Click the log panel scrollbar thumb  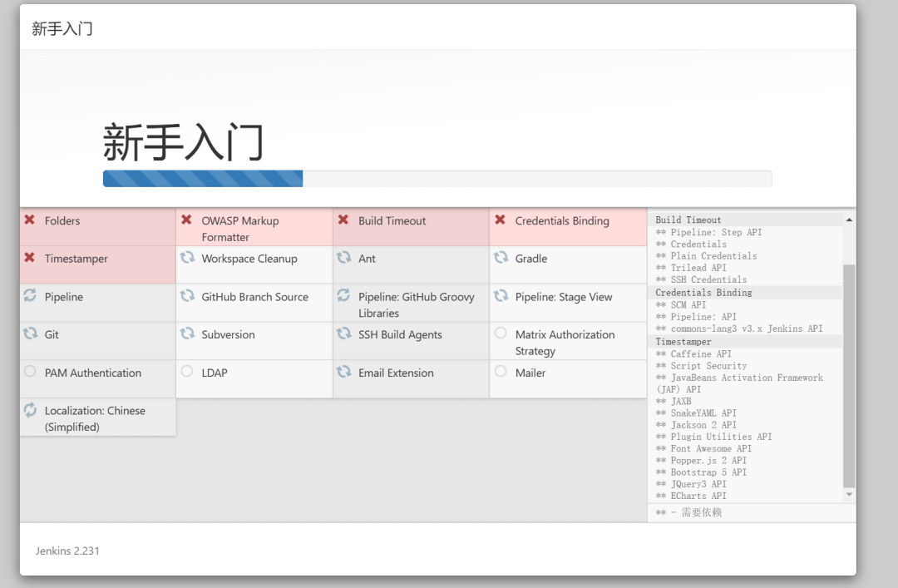point(849,376)
